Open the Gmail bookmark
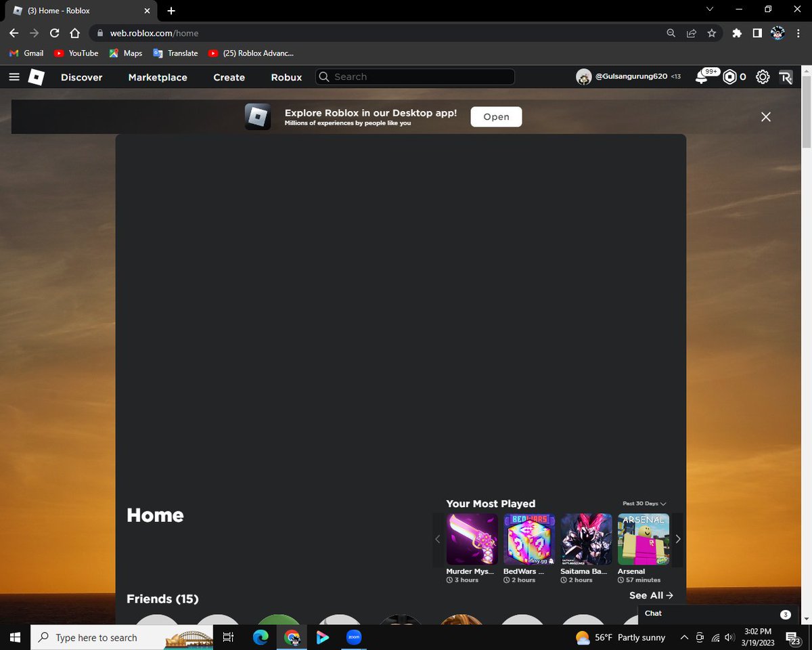This screenshot has width=812, height=650. pyautogui.click(x=27, y=53)
